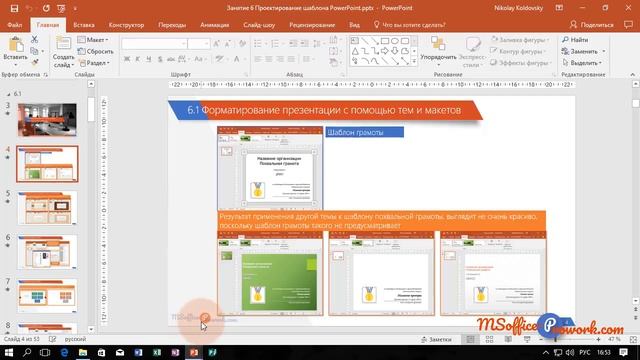The height and width of the screenshot is (360, 640).
Task: Open the Раздел section dropdown
Action: [95, 63]
